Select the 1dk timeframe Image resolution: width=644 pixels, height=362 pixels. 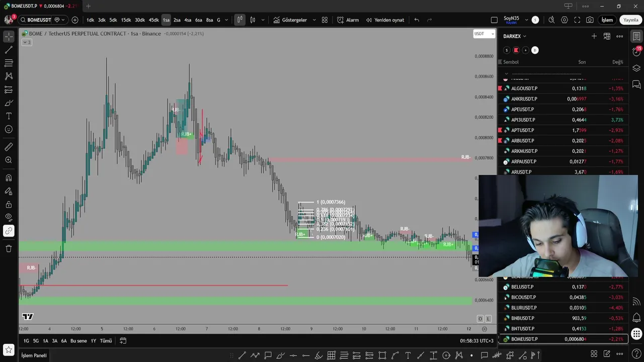point(90,20)
